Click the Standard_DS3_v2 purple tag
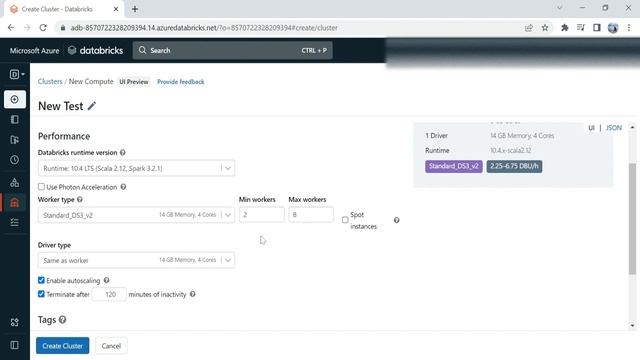The image size is (640, 360). point(453,166)
